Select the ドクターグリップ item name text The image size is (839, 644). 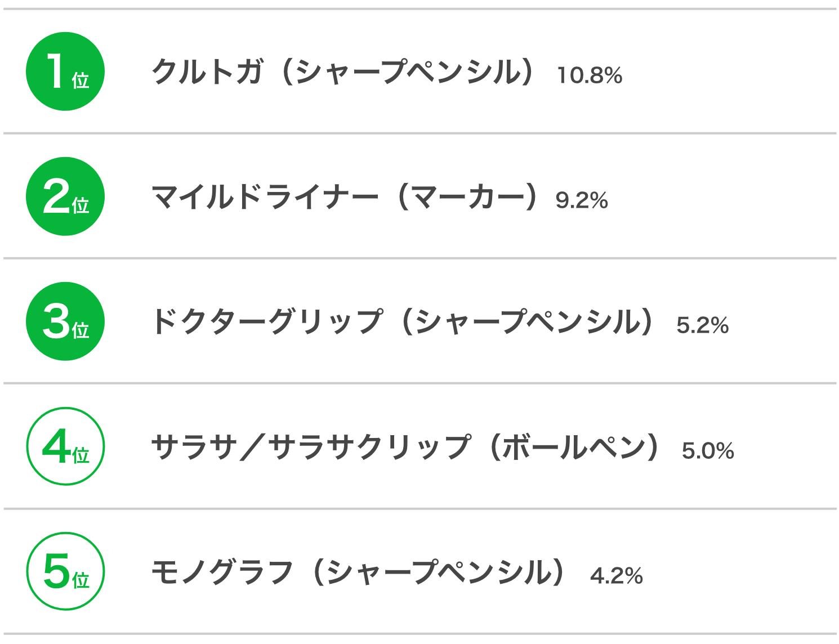pos(267,322)
